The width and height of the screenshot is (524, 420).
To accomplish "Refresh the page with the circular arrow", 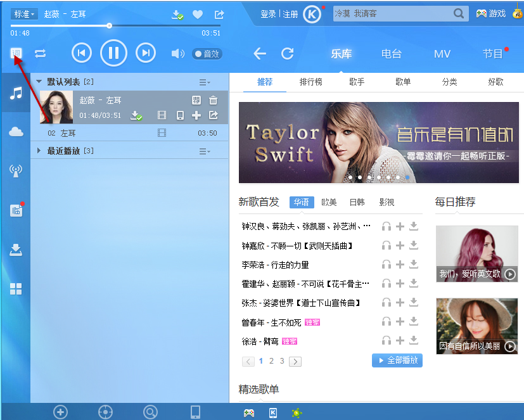I will 287,53.
